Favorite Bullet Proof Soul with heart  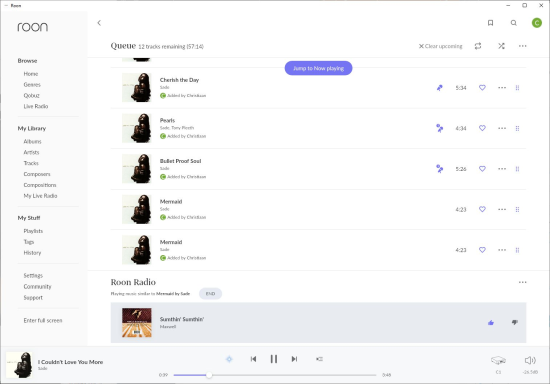pos(482,169)
